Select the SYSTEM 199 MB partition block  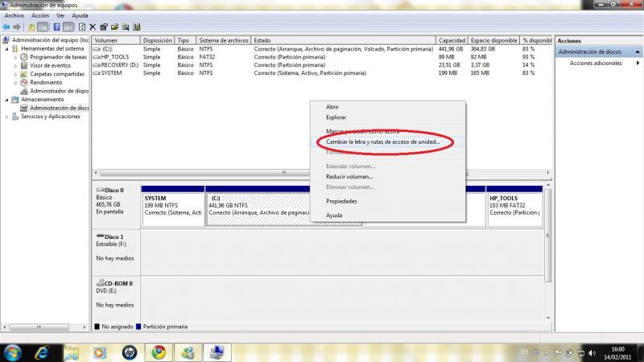click(173, 206)
